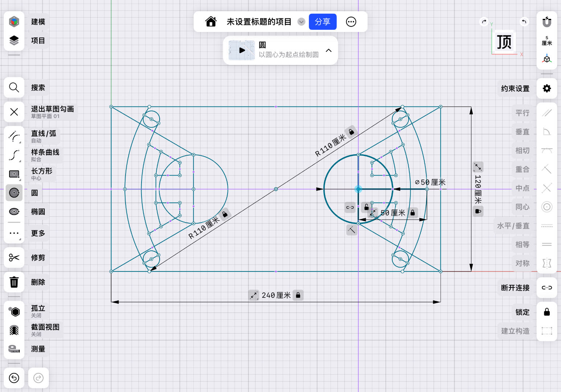Toggle 截面视图 section view icon

[x=14, y=330]
